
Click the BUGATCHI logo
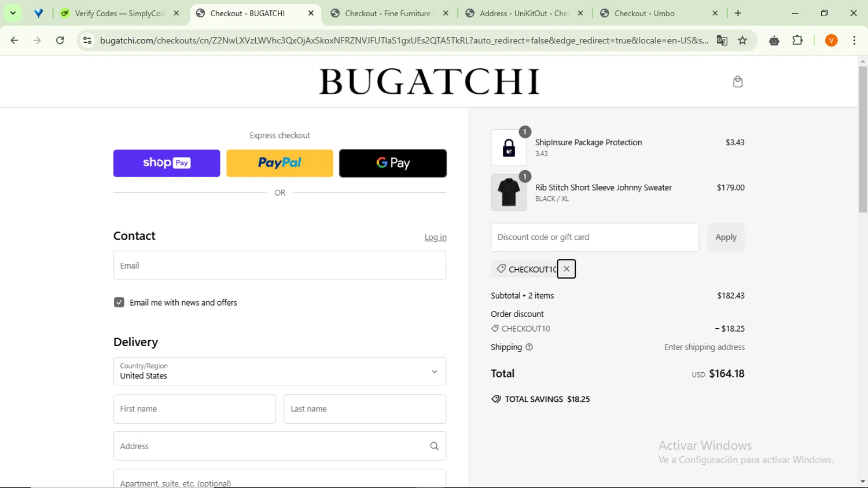[x=429, y=82]
